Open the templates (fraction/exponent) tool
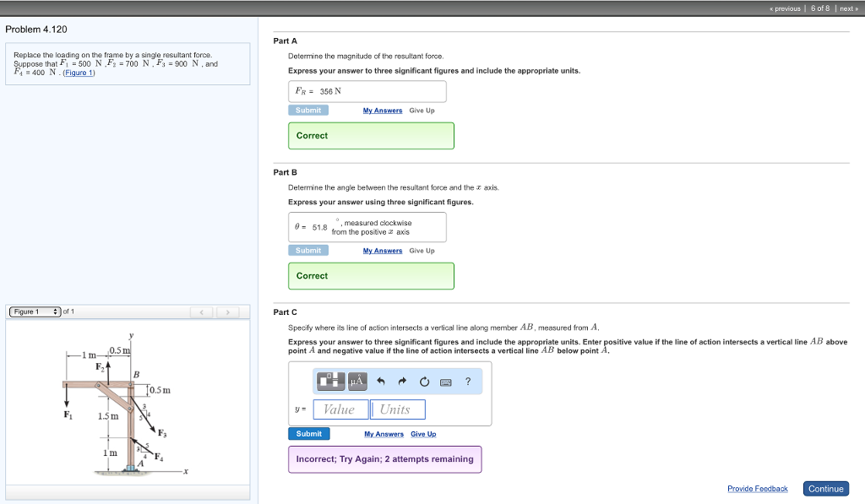 click(331, 382)
